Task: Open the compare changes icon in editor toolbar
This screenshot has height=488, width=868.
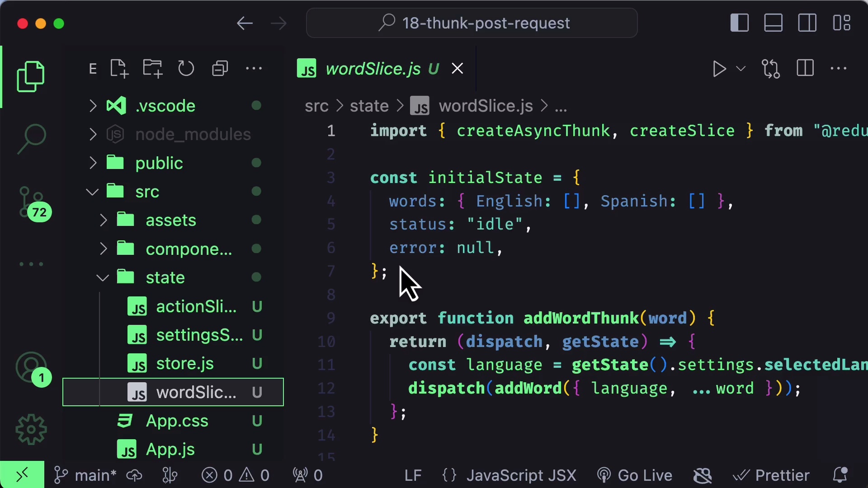Action: click(x=771, y=69)
